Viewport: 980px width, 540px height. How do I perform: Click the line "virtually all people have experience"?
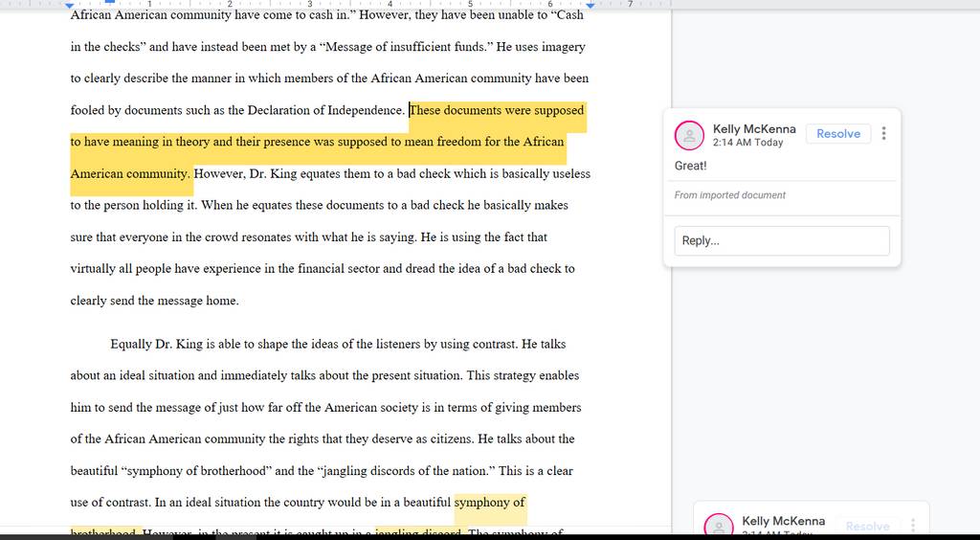(x=323, y=269)
